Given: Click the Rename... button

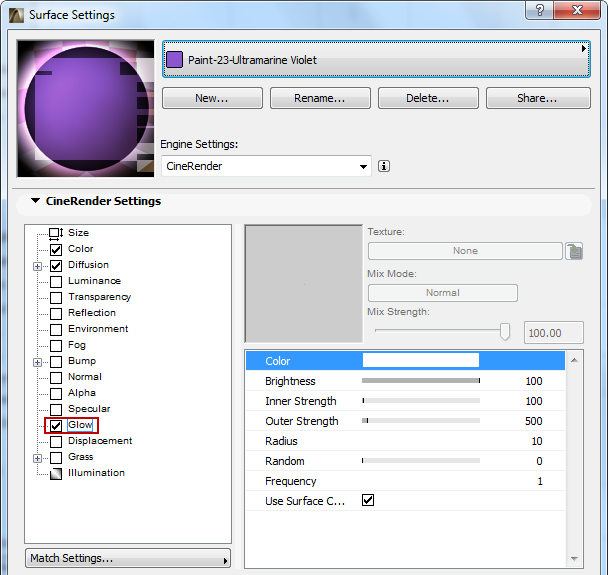Looking at the screenshot, I should 320,98.
